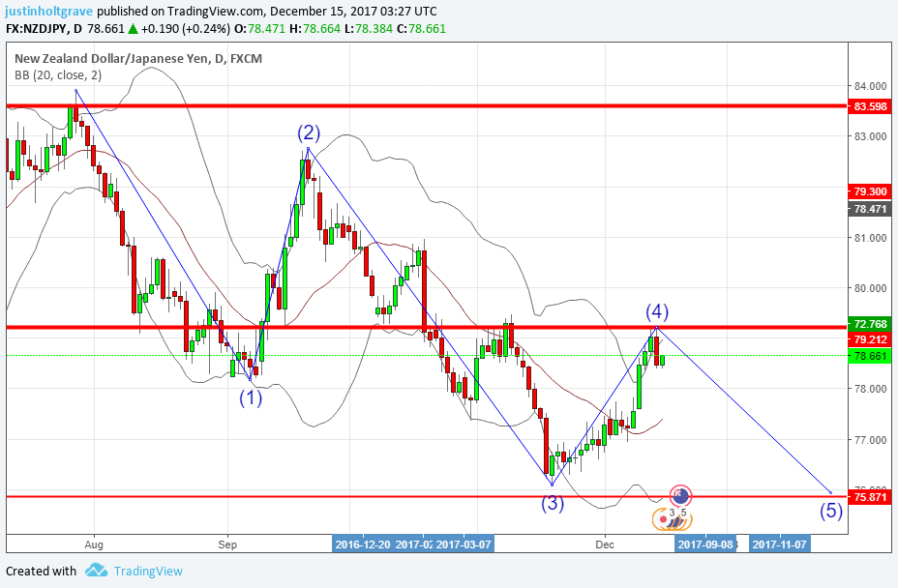Click the New Zealand Dollar/Japanese Yen chart title
Image resolution: width=898 pixels, height=588 pixels.
[x=138, y=58]
